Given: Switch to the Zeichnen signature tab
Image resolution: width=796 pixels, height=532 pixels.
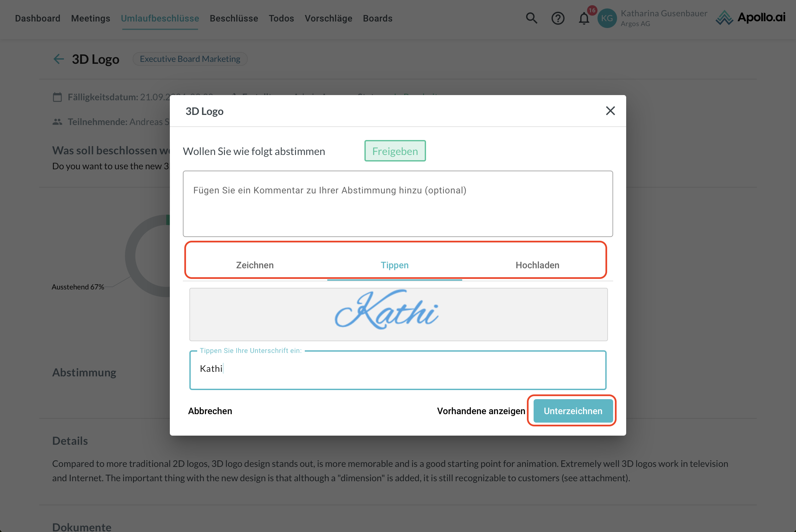Looking at the screenshot, I should tap(255, 265).
